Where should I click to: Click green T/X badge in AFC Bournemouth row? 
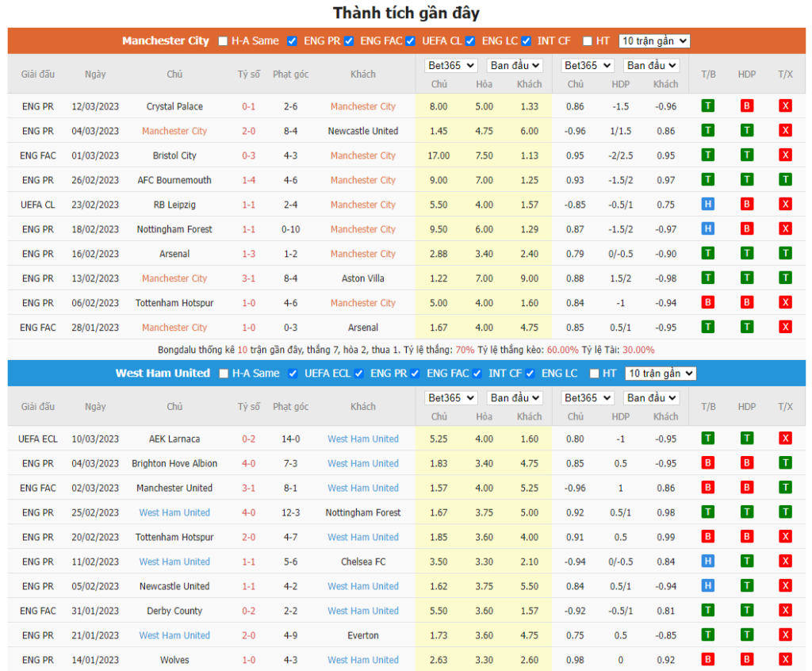click(x=785, y=180)
